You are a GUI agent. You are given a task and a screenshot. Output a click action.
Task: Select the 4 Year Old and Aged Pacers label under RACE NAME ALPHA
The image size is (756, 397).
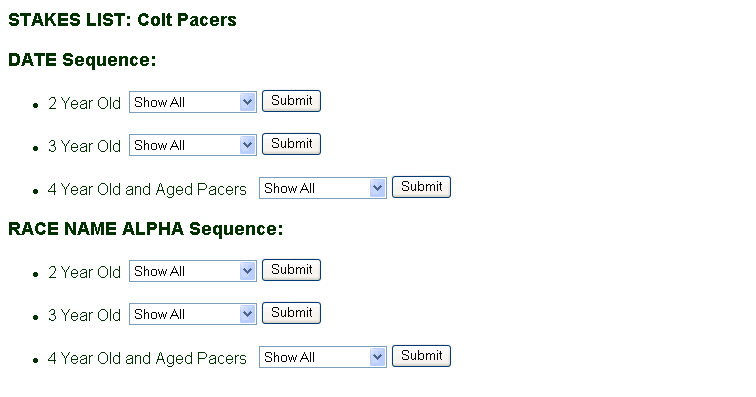coord(147,358)
